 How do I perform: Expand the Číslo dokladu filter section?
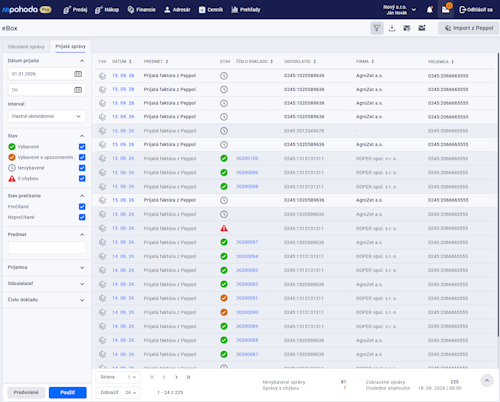point(82,300)
